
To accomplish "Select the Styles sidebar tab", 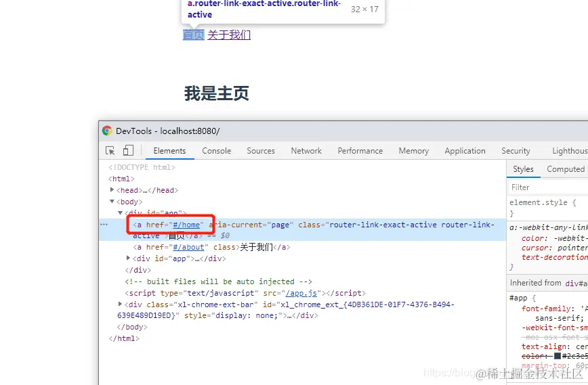I will 523,169.
